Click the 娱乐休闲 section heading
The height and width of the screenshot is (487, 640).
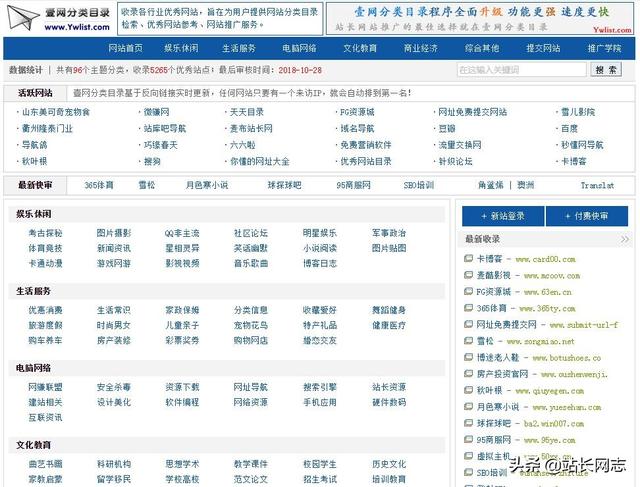point(34,214)
